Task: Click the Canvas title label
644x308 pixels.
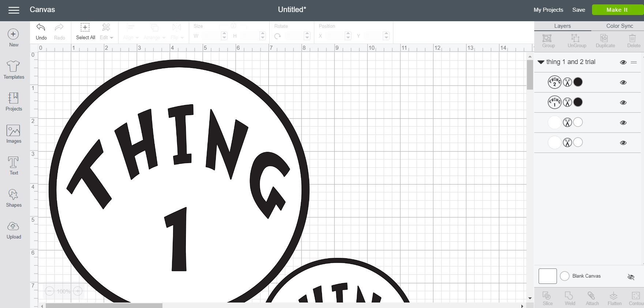Action: [x=42, y=10]
